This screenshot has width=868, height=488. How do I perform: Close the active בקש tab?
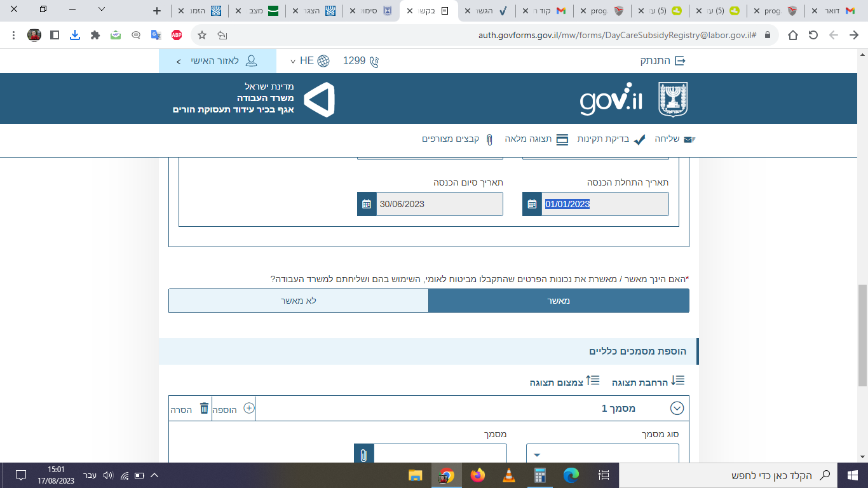coord(410,11)
